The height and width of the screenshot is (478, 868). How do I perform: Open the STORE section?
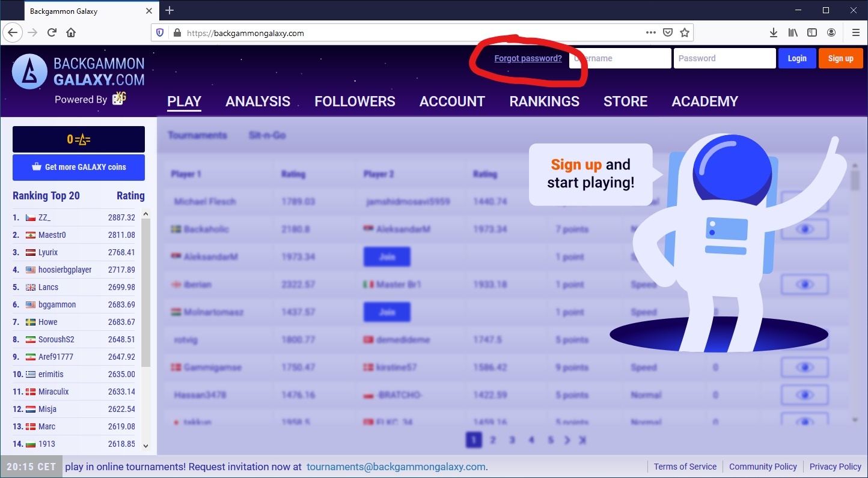(x=625, y=101)
